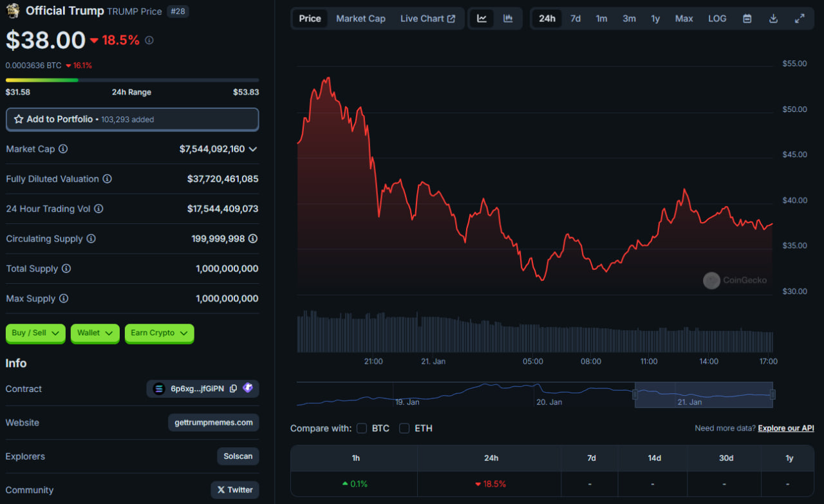Select the line chart view icon

pos(482,19)
